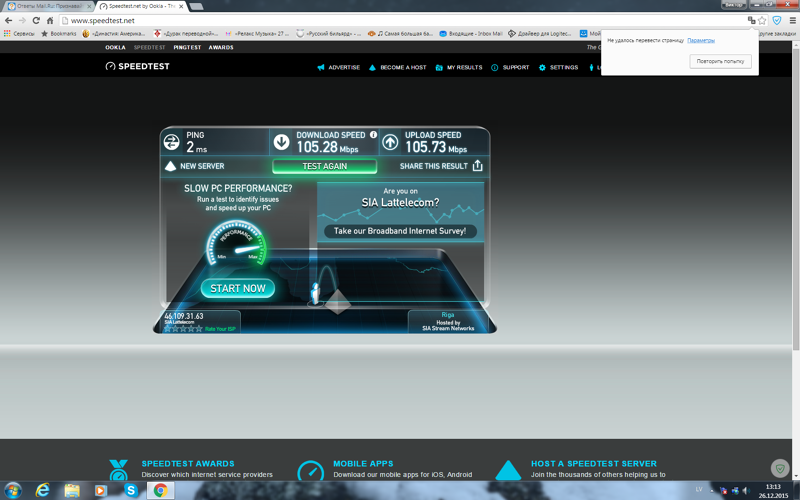Click the New Server pyramid icon

(x=170, y=166)
